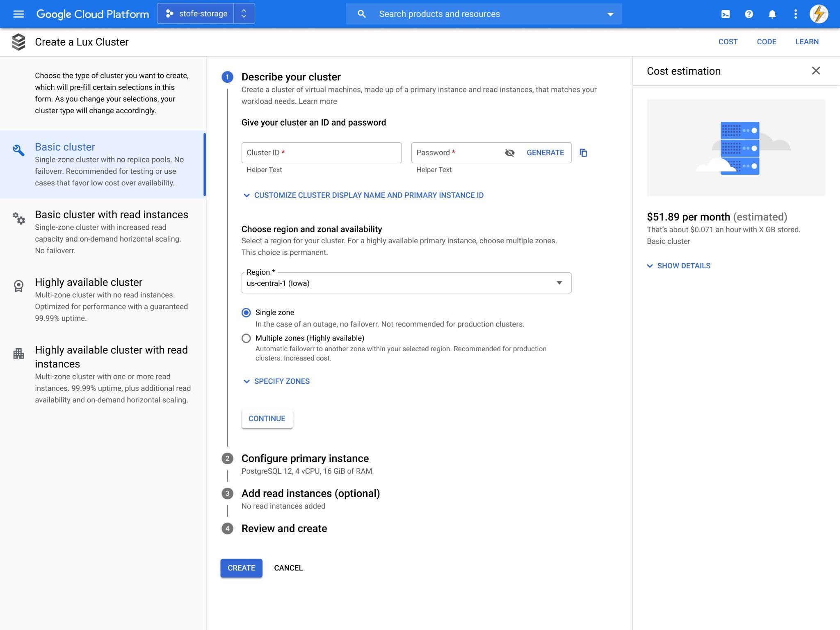840x630 pixels.
Task: Click the Google Cloud Platform logo
Action: tap(93, 14)
